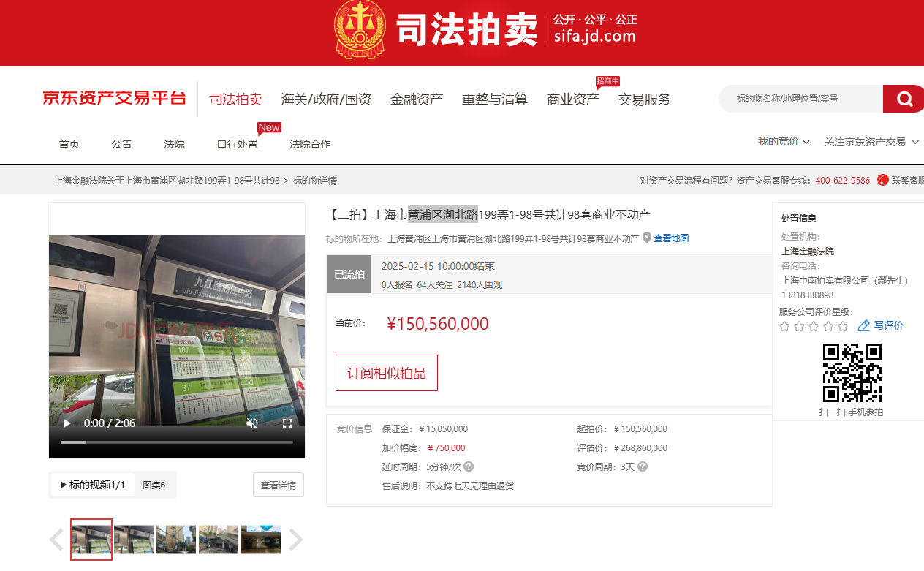Select the fourth thumbnail showing a staircase

[219, 540]
